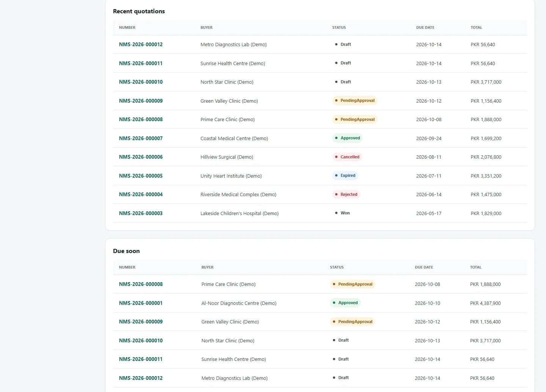Screen dimensions: 546x392
Task: Click due date 2026-05-17
Action: point(429,213)
